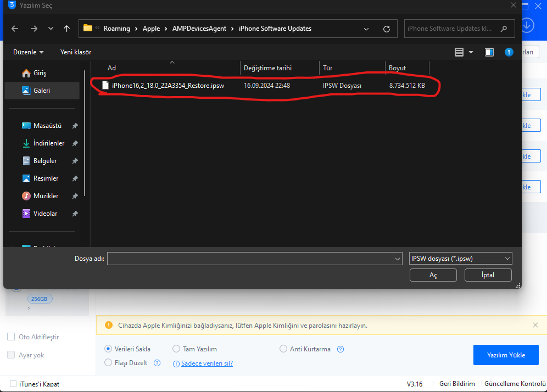
Task: Click the orange warning icon in banner
Action: [109, 325]
